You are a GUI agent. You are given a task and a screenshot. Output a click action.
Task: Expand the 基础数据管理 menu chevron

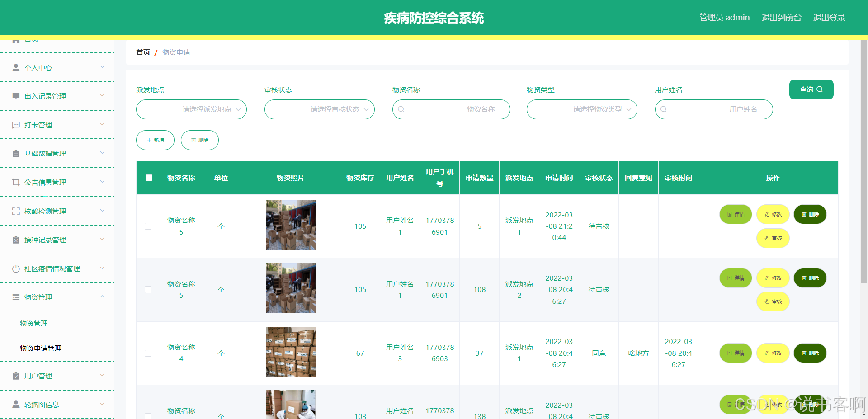[x=102, y=153]
